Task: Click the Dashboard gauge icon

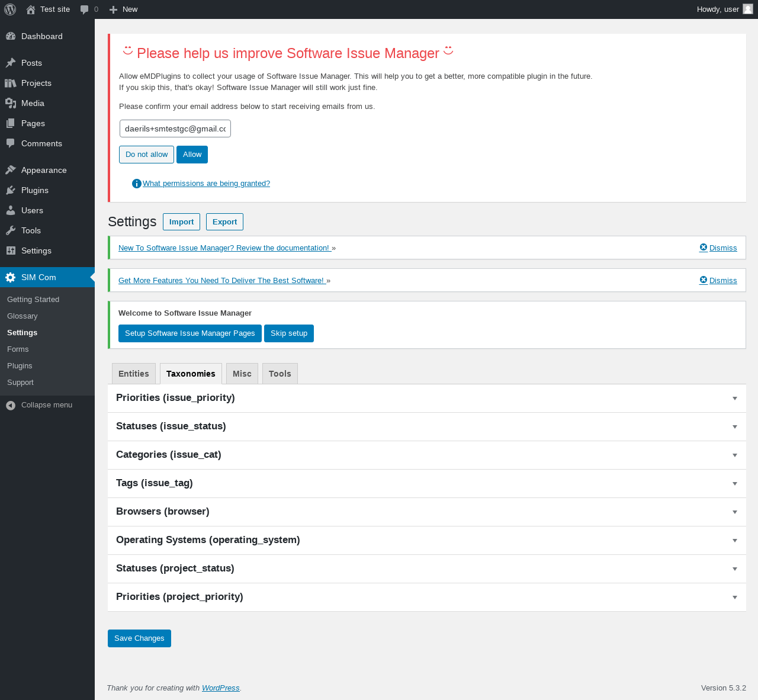Action: click(x=11, y=36)
